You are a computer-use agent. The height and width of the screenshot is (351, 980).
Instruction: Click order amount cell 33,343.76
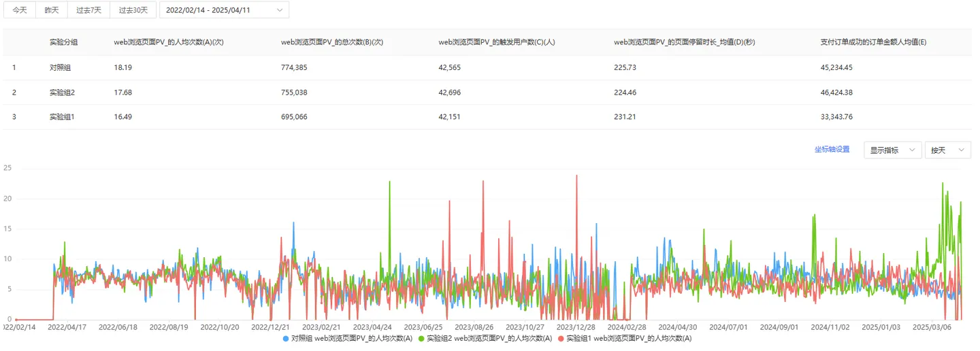[x=836, y=117]
